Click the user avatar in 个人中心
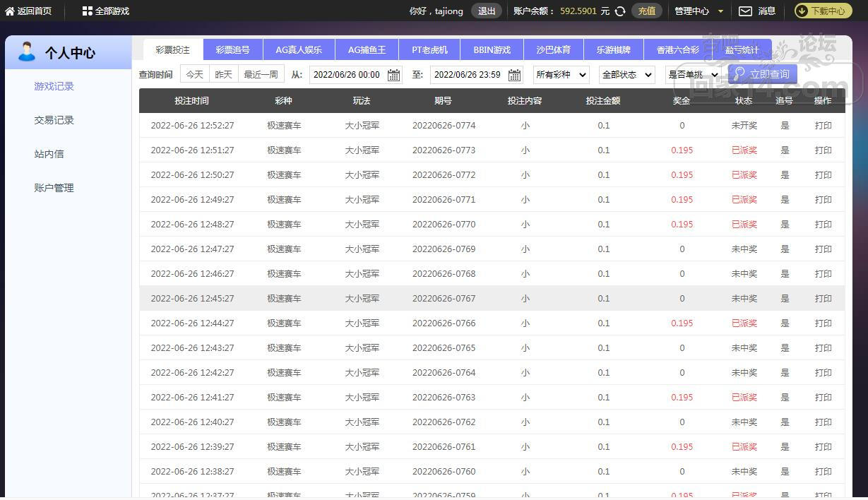The width and height of the screenshot is (868, 500). pyautogui.click(x=27, y=52)
